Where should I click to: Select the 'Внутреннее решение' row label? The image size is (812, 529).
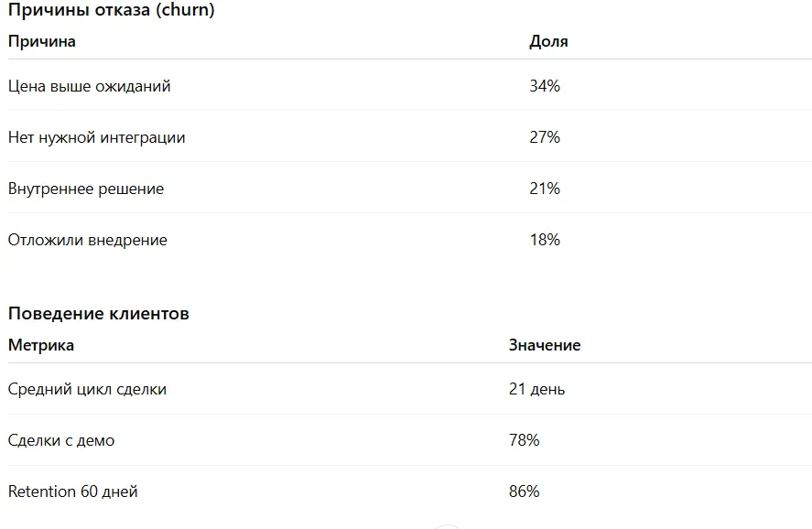coord(86,189)
